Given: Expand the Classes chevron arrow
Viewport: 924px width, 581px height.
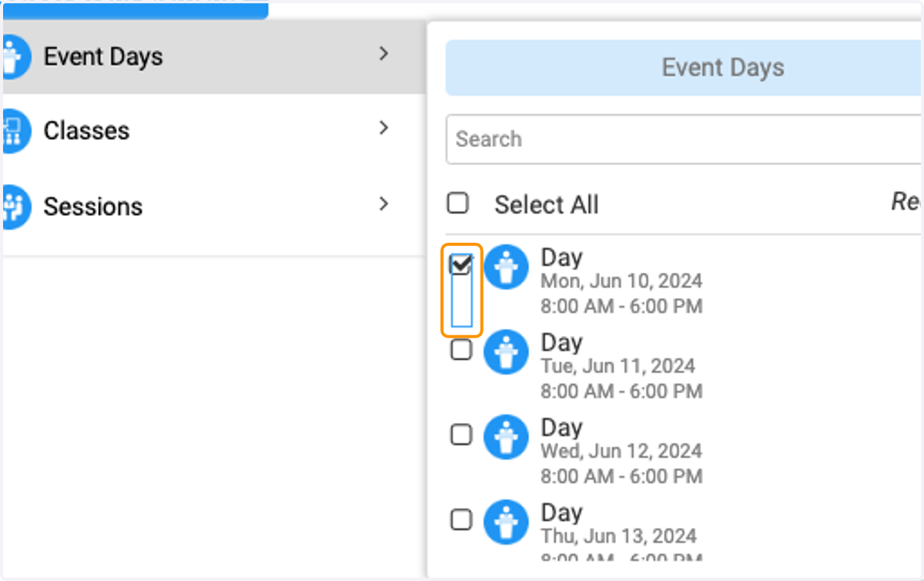Looking at the screenshot, I should (x=383, y=129).
